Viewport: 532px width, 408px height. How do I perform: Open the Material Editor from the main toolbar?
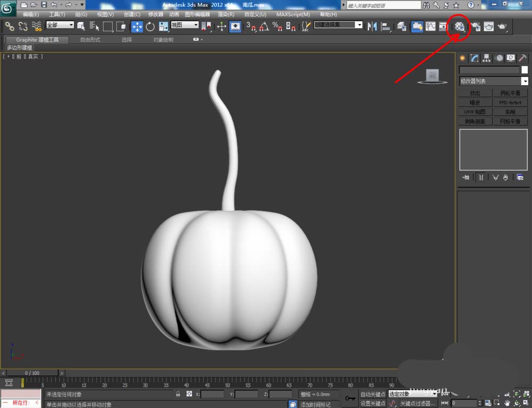pos(460,26)
